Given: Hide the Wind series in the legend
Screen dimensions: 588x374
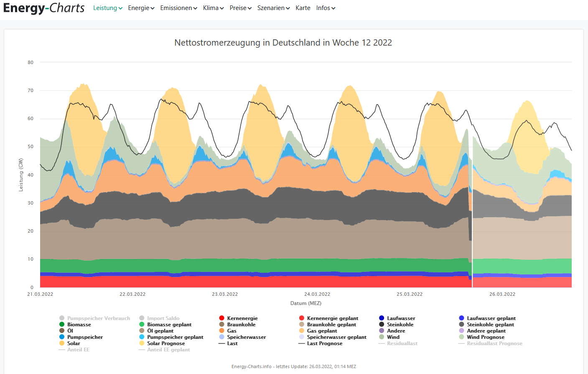Looking at the screenshot, I should (x=389, y=337).
